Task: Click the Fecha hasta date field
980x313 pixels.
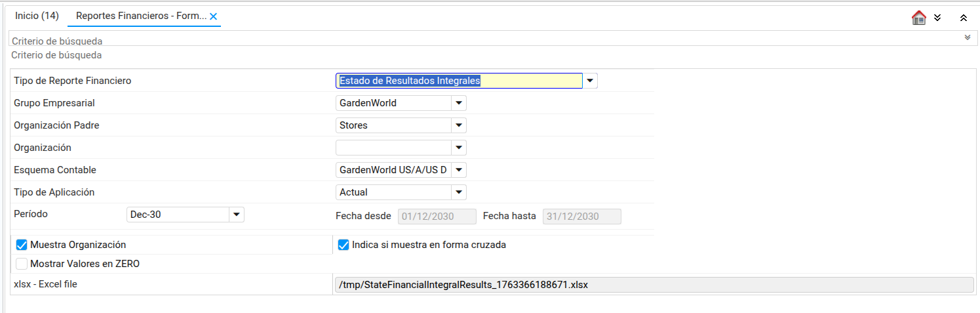Action: [581, 217]
